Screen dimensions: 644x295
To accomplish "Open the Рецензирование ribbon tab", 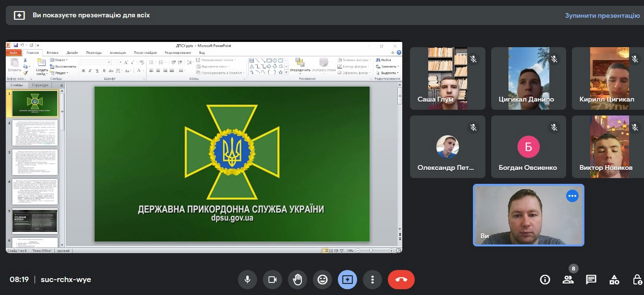I will (177, 53).
